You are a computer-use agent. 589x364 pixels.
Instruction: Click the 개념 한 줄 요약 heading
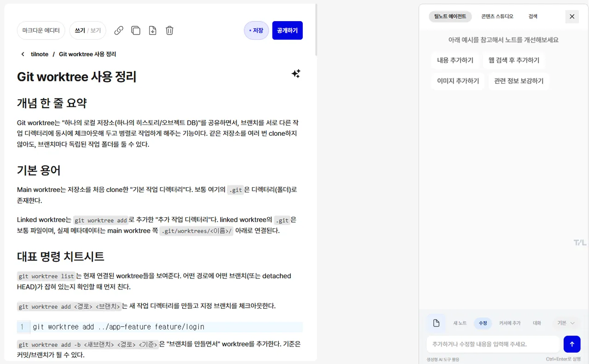[52, 103]
